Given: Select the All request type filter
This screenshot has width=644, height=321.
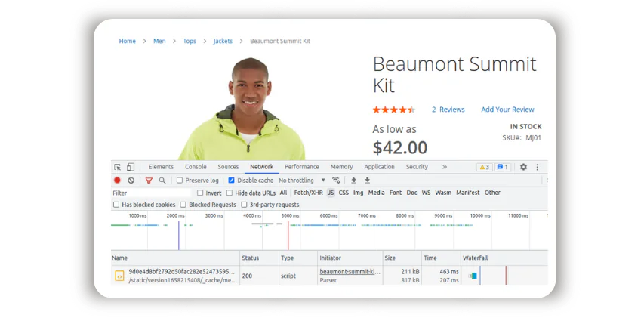Looking at the screenshot, I should 283,193.
